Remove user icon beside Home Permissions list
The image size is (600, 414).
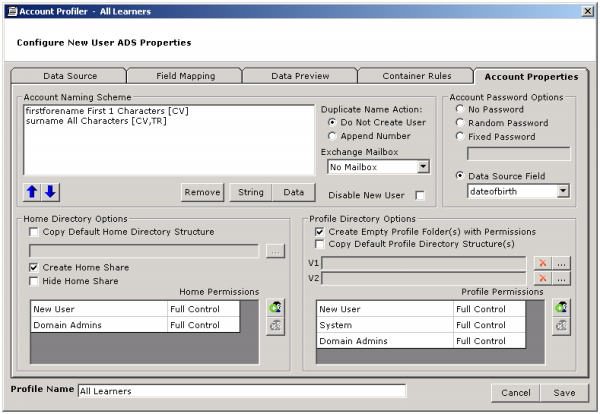276,326
